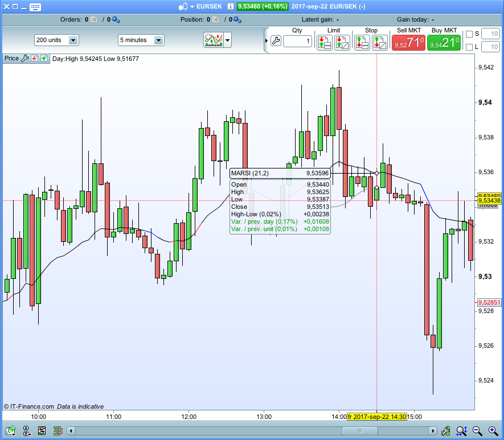504x440 pixels.
Task: Click position close X icon
Action: pyautogui.click(x=216, y=19)
